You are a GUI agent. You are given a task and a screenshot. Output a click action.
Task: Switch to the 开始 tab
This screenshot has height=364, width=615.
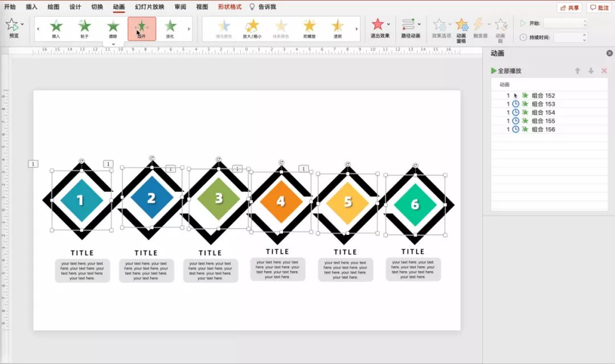(10, 7)
